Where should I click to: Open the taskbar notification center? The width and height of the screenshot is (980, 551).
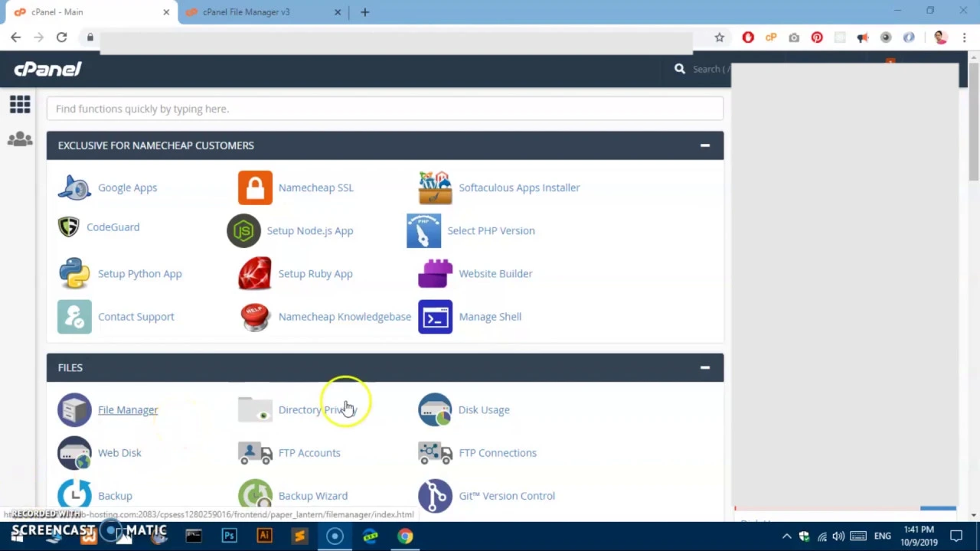coord(956,536)
